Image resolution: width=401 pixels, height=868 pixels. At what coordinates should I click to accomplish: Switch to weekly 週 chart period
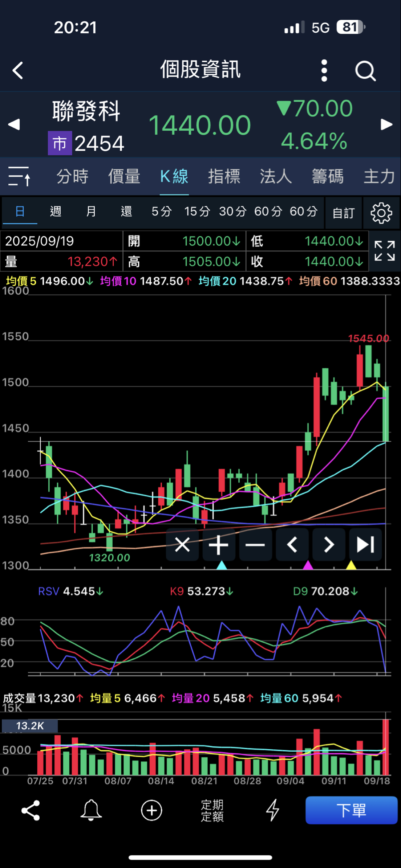tap(56, 211)
